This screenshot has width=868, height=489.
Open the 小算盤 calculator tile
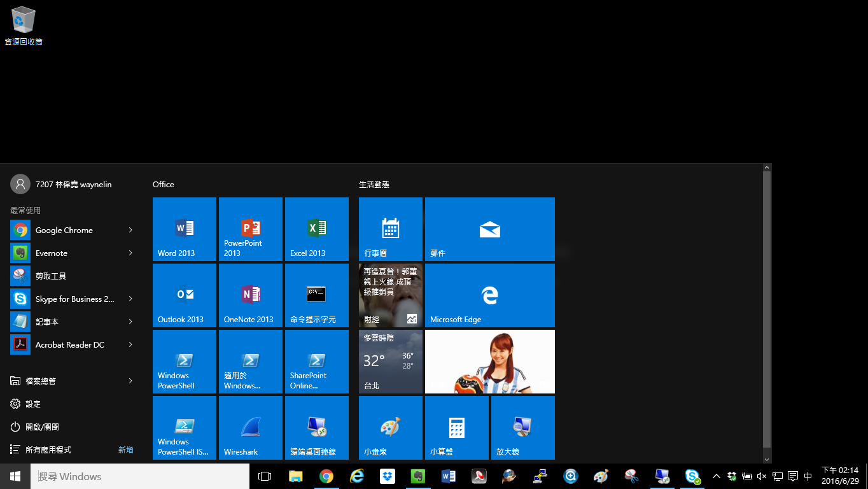point(457,428)
